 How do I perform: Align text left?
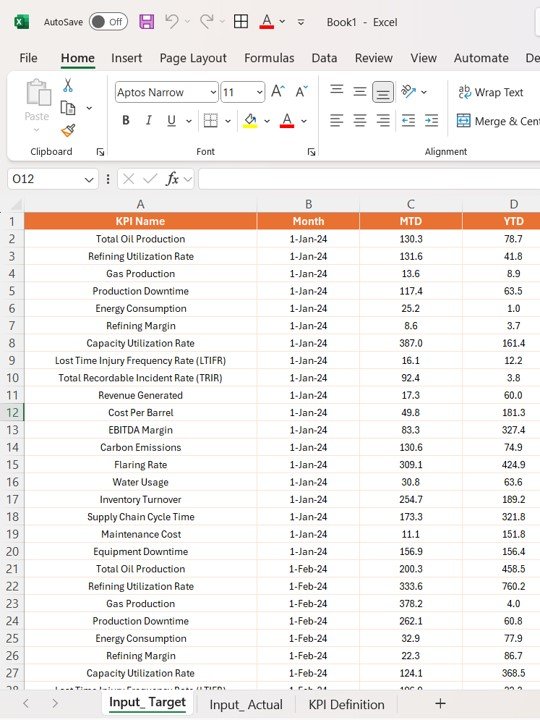click(x=337, y=121)
